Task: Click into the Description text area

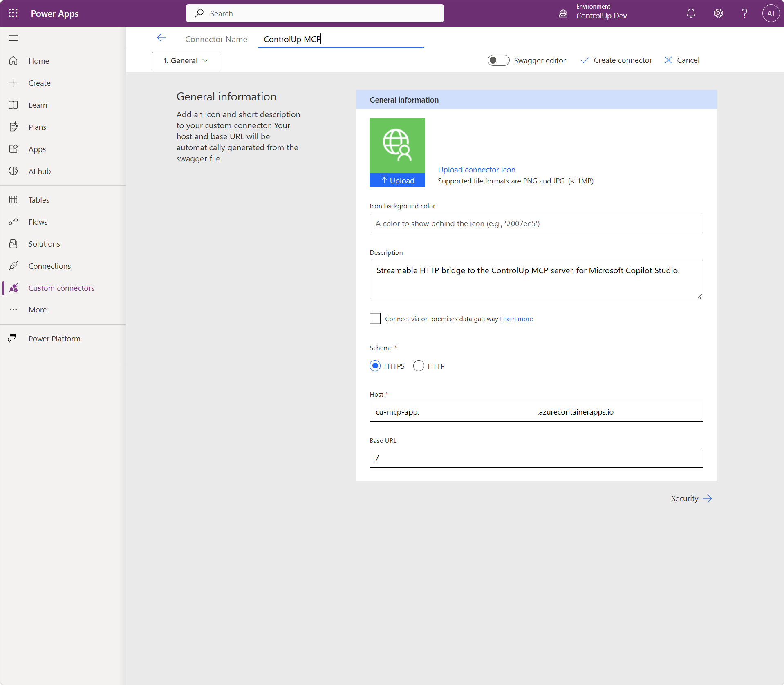Action: click(x=536, y=279)
